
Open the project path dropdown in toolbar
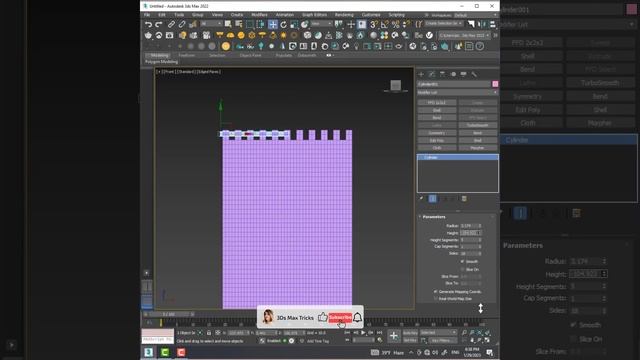point(464,36)
